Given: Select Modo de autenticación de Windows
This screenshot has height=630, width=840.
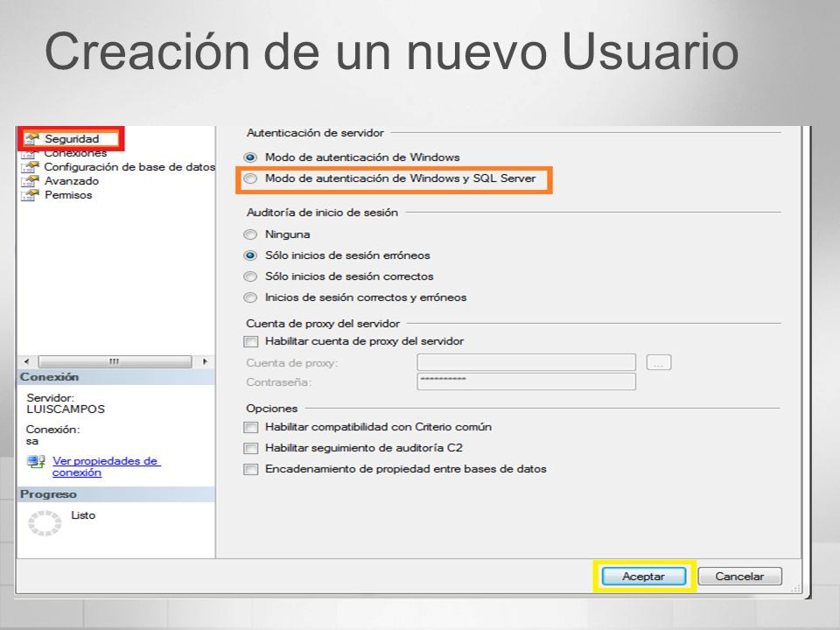Looking at the screenshot, I should click(250, 157).
